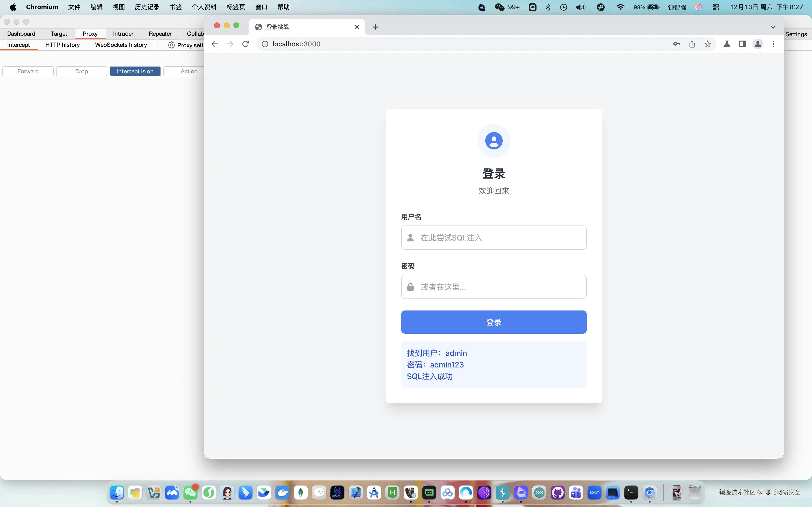Open Zoom from the Dock
Image resolution: width=812 pixels, height=507 pixels.
pyautogui.click(x=594, y=493)
